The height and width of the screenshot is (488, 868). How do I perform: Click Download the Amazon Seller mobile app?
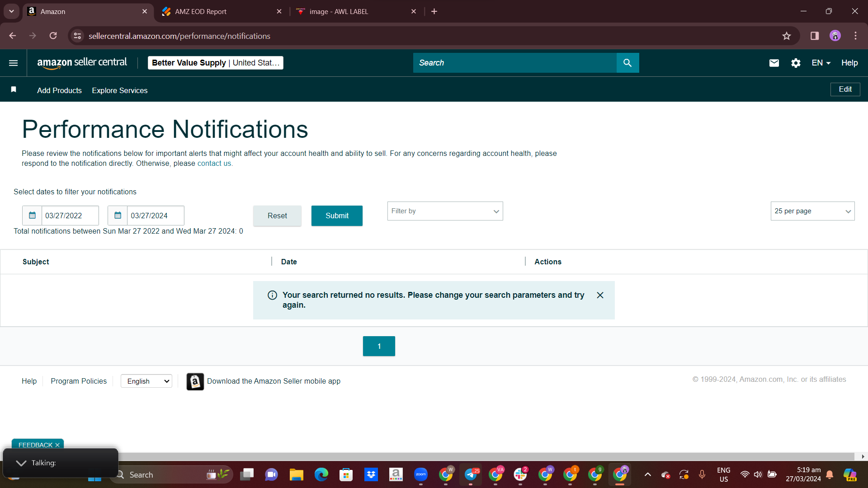pos(274,381)
